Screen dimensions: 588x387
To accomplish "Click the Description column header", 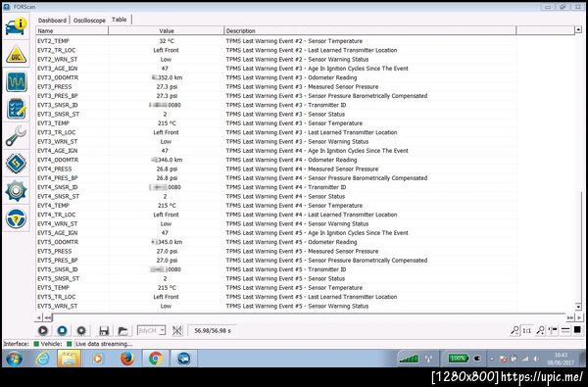I will [x=370, y=30].
